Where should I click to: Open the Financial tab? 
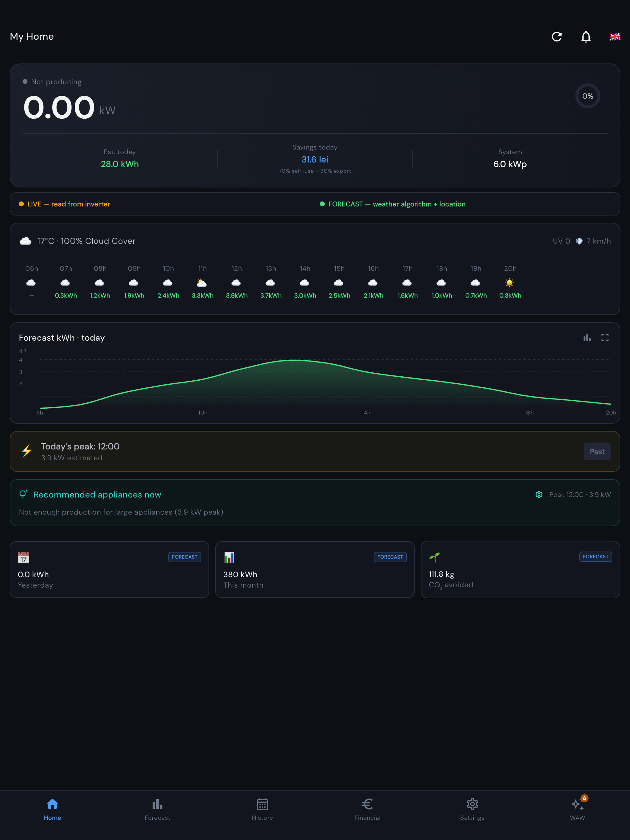(x=367, y=809)
